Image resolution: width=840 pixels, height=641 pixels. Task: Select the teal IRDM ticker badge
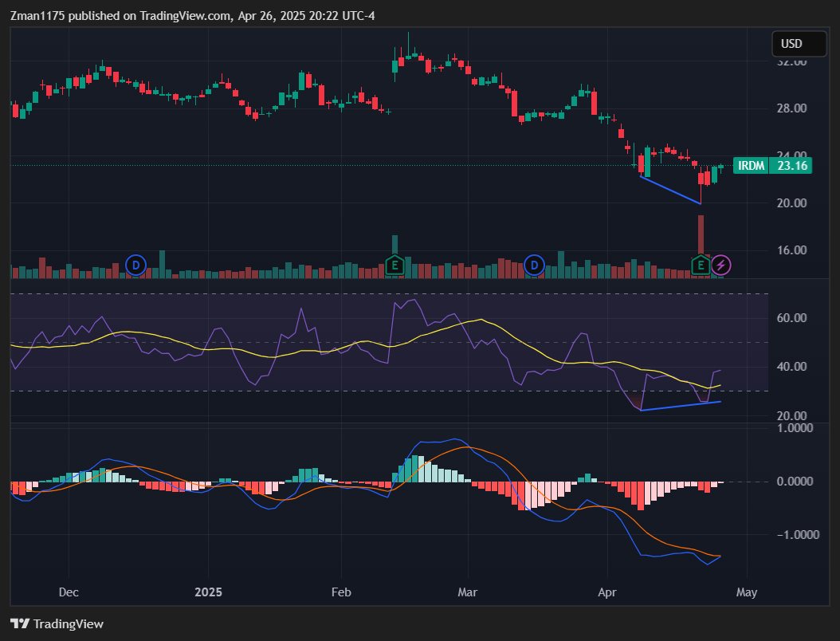click(x=749, y=166)
